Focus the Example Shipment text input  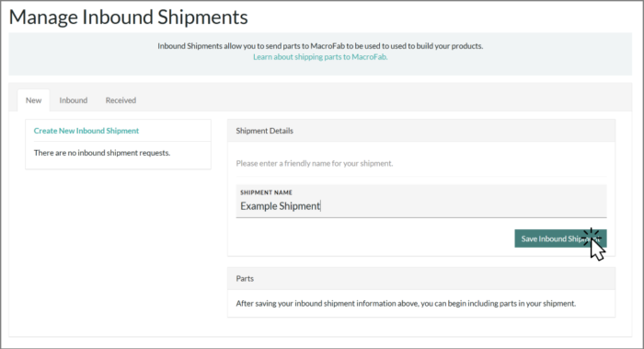point(421,201)
